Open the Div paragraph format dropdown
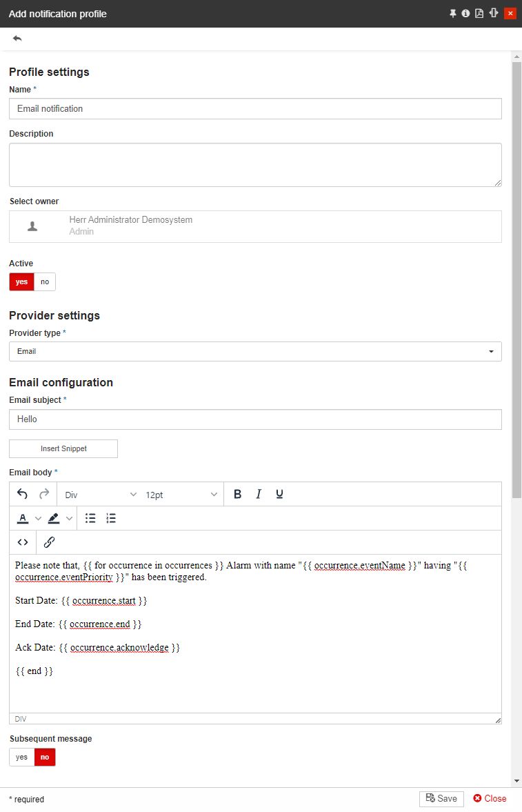Image resolution: width=522 pixels, height=812 pixels. tap(100, 494)
